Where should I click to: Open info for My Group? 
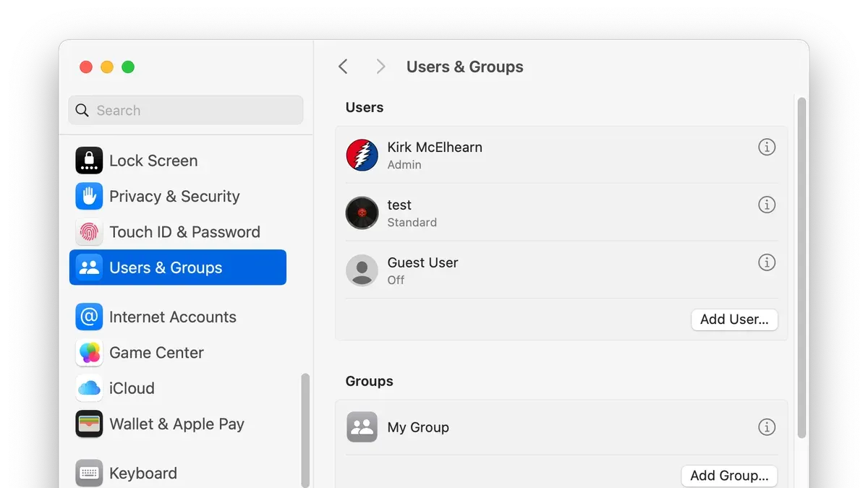click(x=767, y=427)
